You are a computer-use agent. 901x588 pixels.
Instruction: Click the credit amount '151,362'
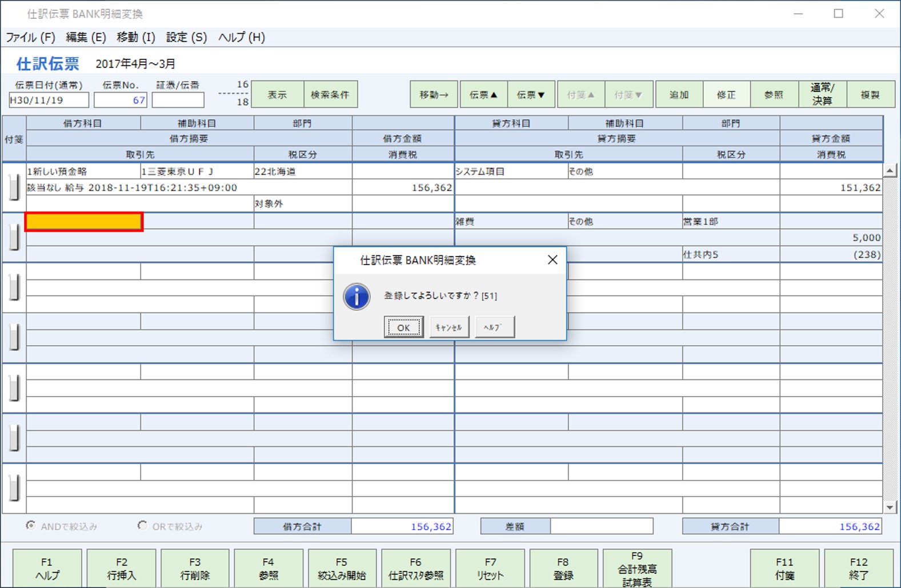coord(831,187)
